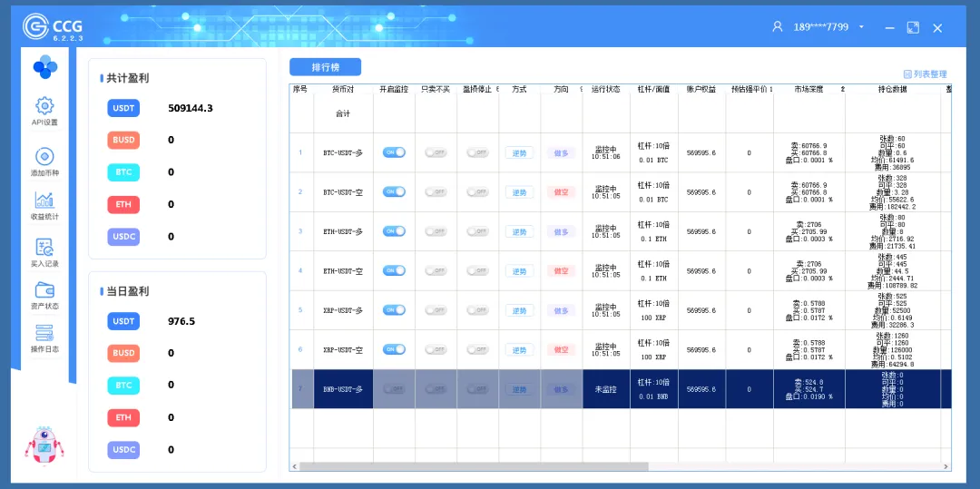Click BUSD badge under 共计盈利
Image resolution: width=980 pixels, height=489 pixels.
pyautogui.click(x=123, y=140)
